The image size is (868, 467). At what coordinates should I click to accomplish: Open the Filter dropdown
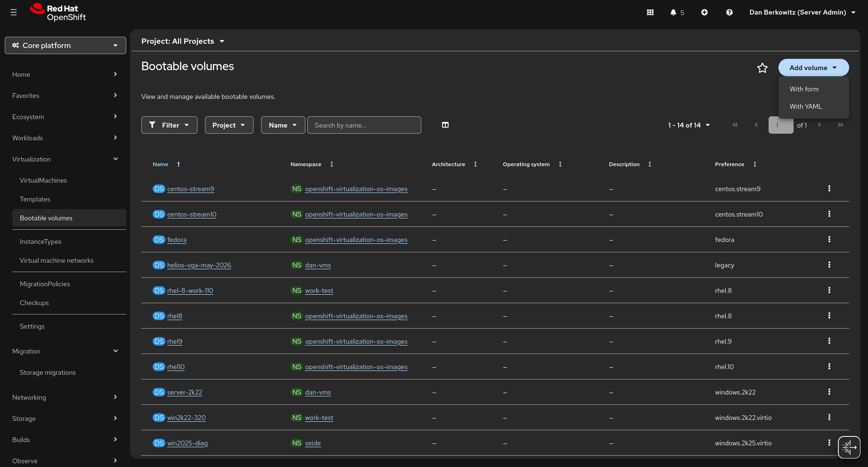(x=169, y=125)
